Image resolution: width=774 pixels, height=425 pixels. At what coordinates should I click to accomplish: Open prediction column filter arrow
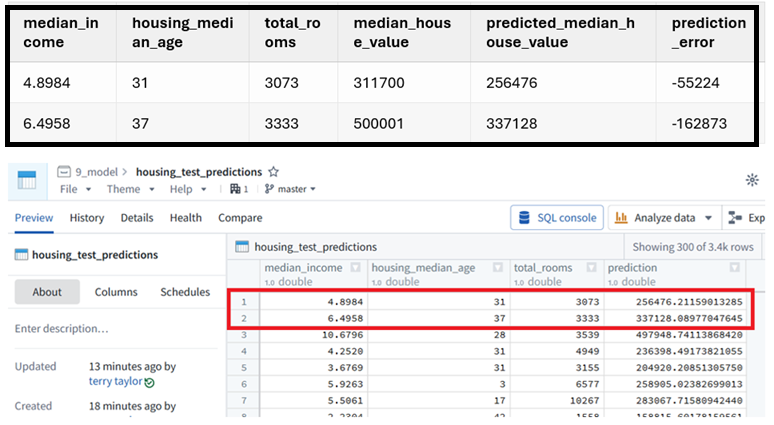pyautogui.click(x=735, y=268)
